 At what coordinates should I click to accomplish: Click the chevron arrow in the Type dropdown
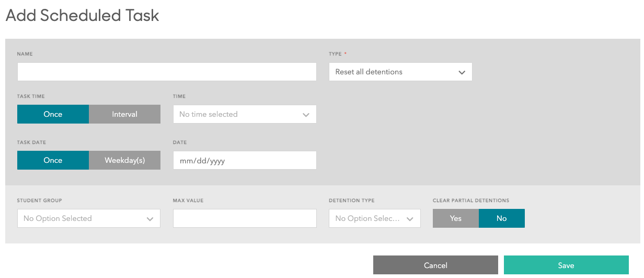(462, 72)
